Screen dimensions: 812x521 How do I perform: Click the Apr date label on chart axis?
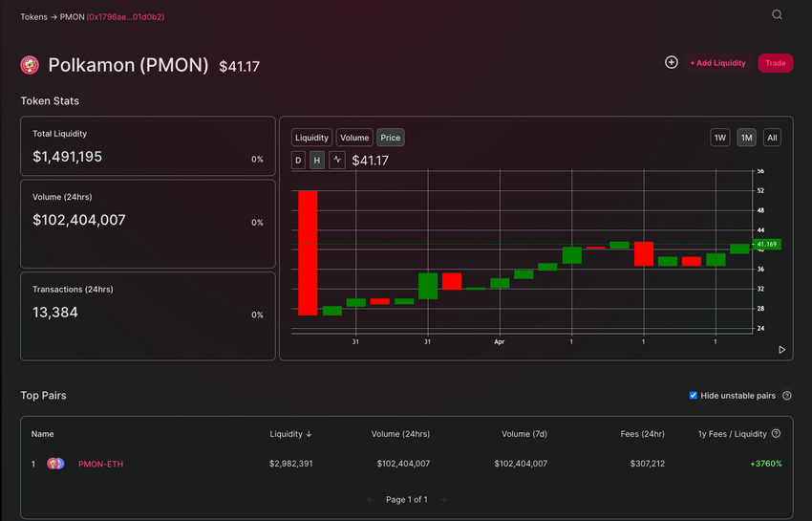pyautogui.click(x=500, y=341)
